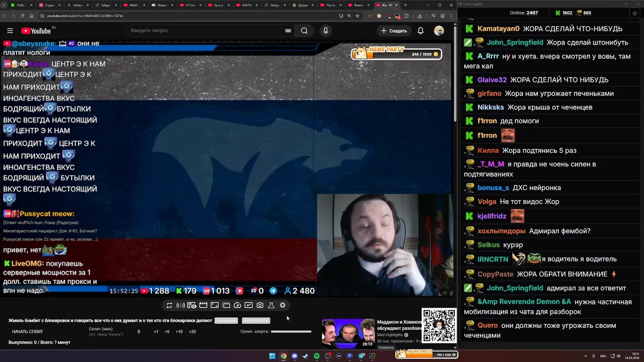Open a new browser tab

(406, 5)
